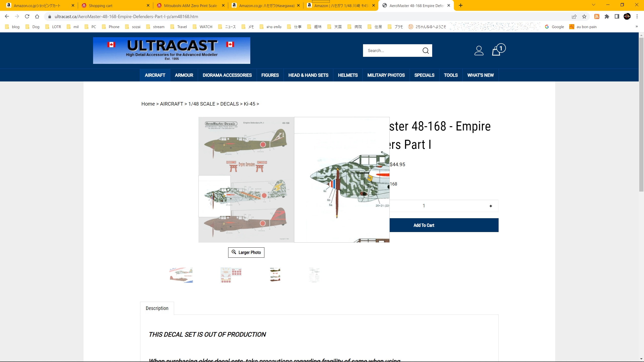Open the HEAD & HAND SETS menu
Viewport: 644px width, 362px height.
(308, 75)
